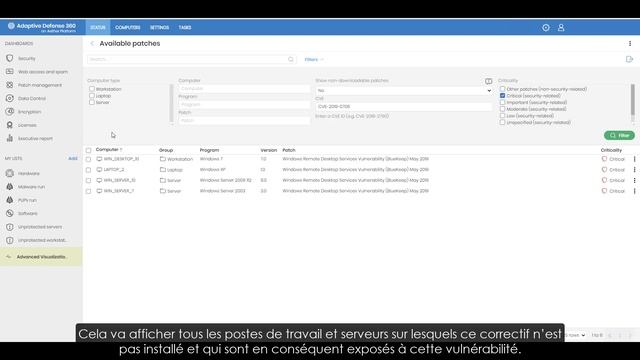Open Executive report
The width and height of the screenshot is (640, 360).
coord(35,139)
